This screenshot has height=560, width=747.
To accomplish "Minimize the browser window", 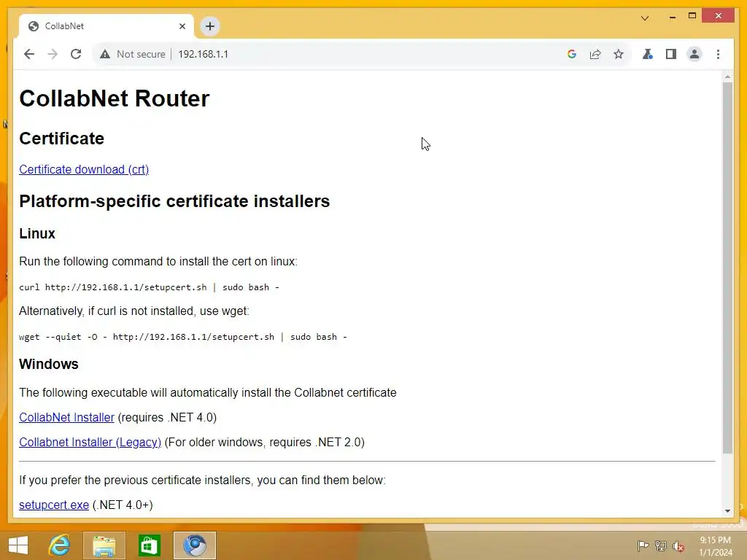I will coord(672,17).
